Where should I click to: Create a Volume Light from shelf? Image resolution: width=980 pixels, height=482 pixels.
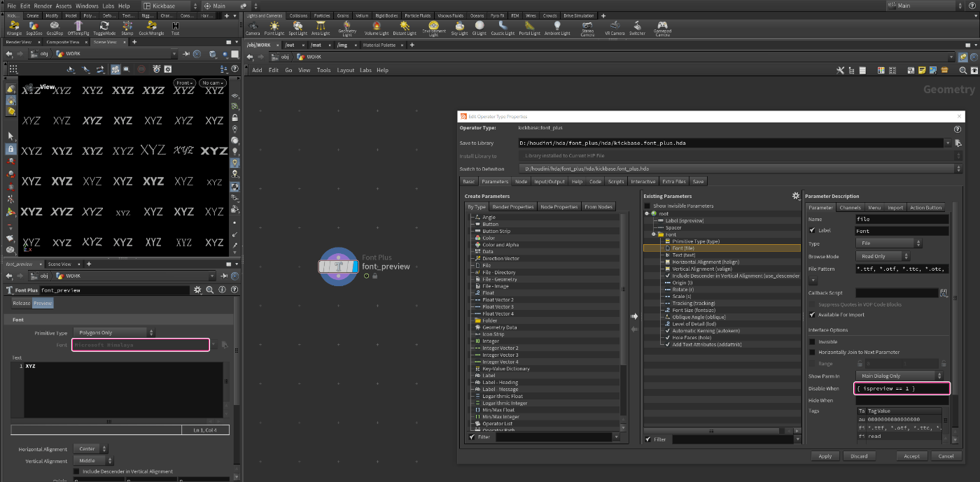(377, 28)
